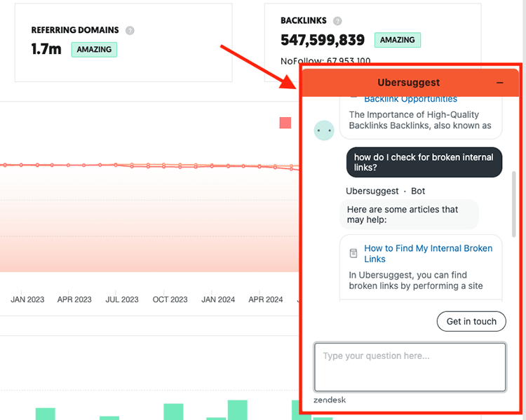Click the BACKLINKS heading
Viewport: 526px width, 420px height.
304,21
